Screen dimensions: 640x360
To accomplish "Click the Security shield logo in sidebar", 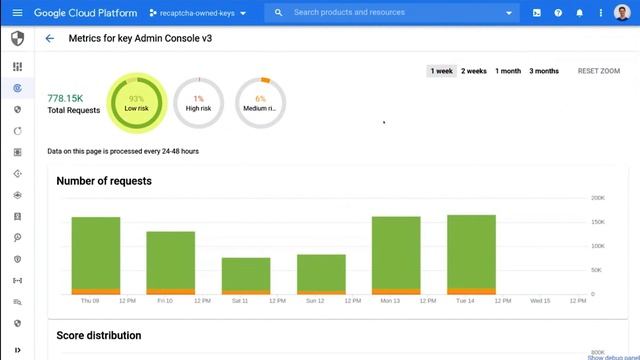I will click(17, 38).
